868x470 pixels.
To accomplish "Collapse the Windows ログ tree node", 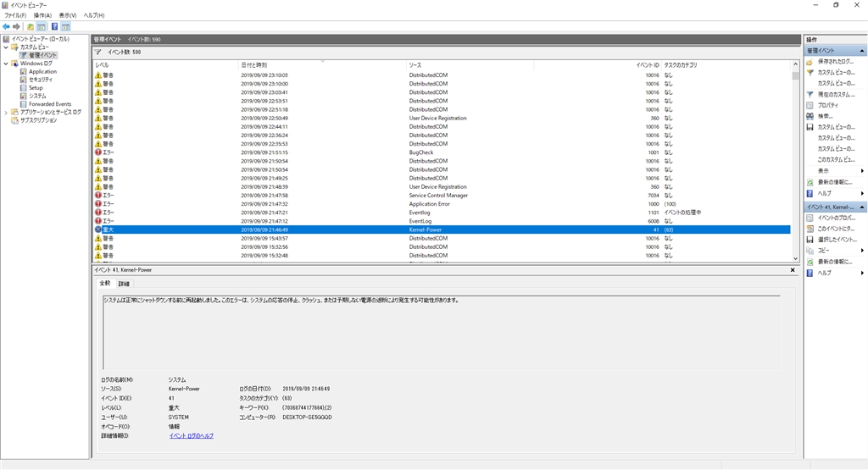I will (x=6, y=64).
